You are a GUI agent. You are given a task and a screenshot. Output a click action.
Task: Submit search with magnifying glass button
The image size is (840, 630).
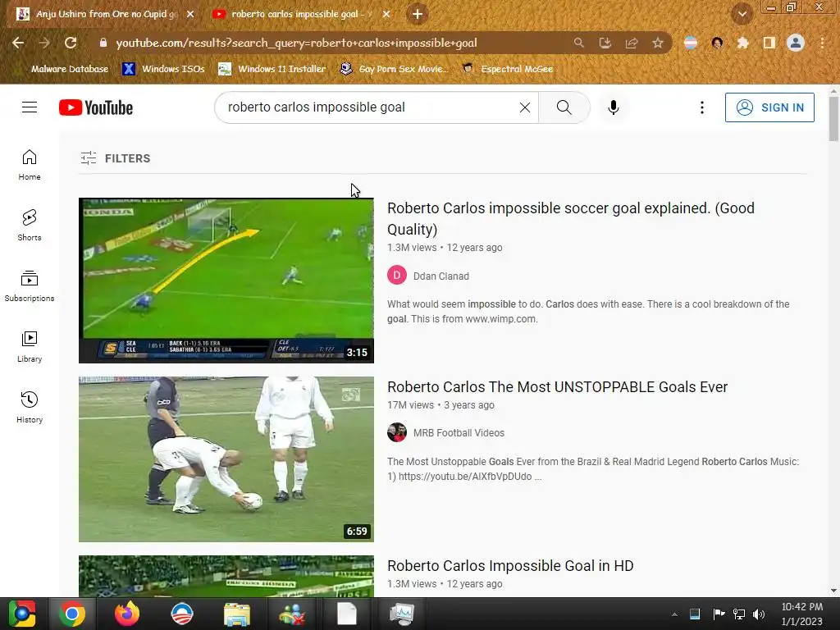pos(564,107)
